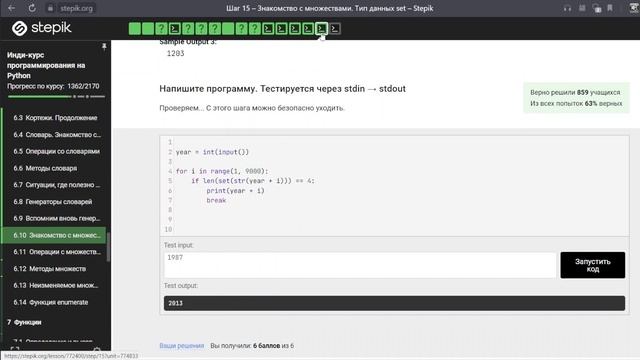The width and height of the screenshot is (640, 360).
Task: Click the sidebar scrollbar
Action: (x=108, y=247)
